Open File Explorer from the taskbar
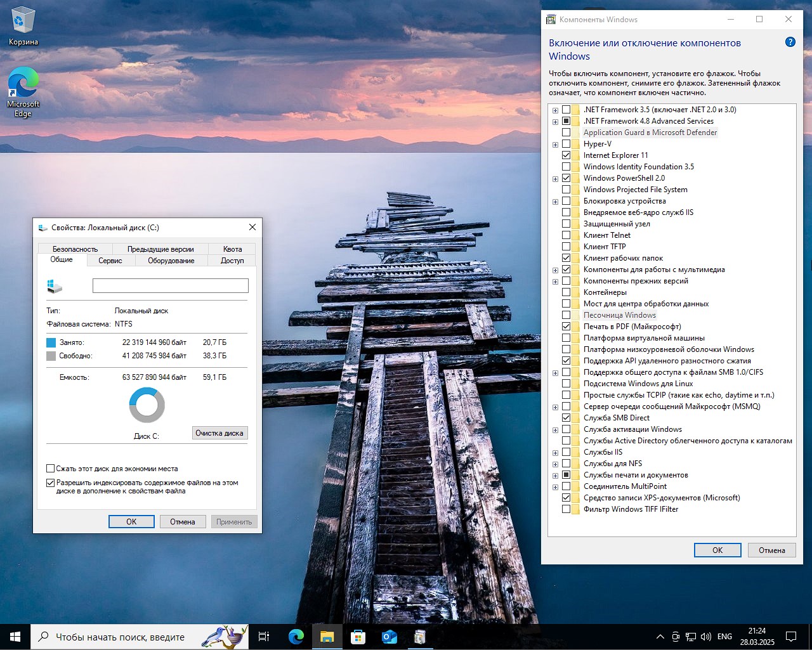Viewport: 812px width, 650px height. click(x=327, y=636)
